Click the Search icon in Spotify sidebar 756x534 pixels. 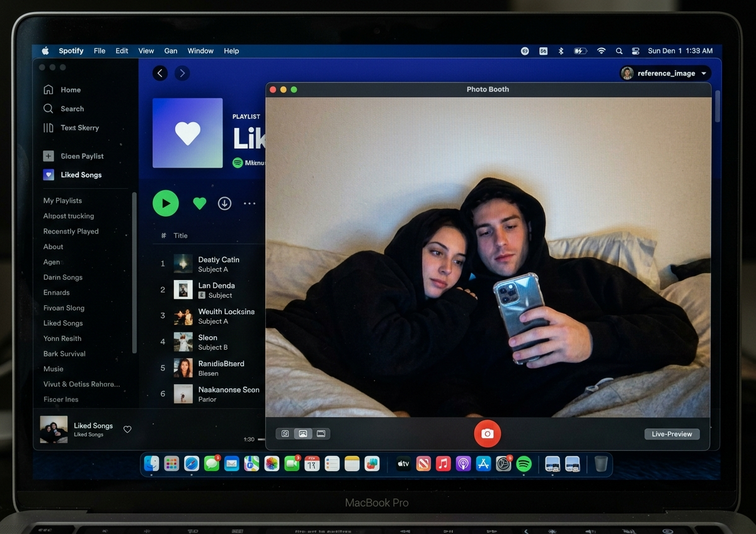click(x=48, y=108)
